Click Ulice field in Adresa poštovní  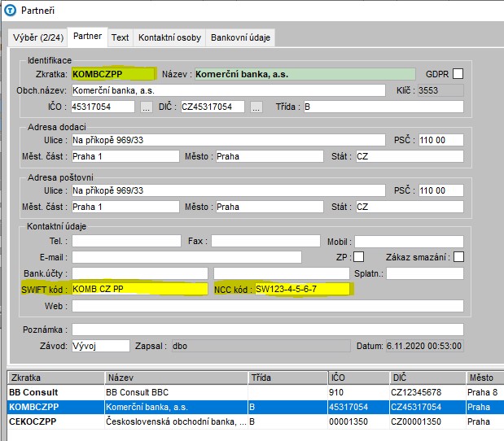pyautogui.click(x=228, y=190)
